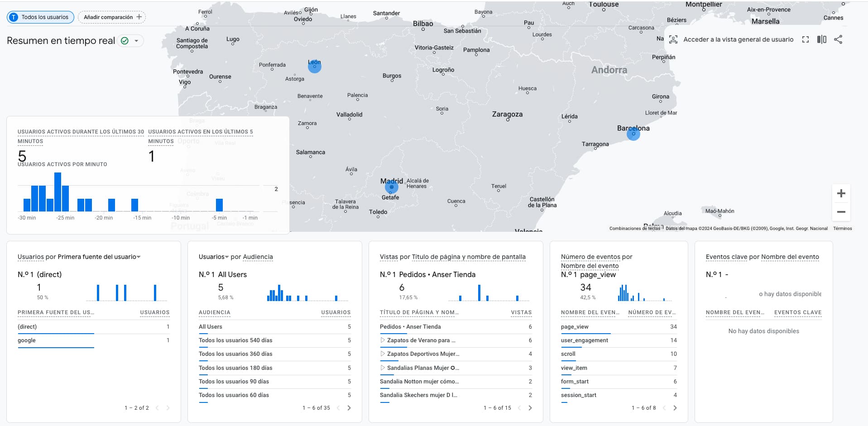Open the Usuarios metric dropdown in Audiencia card

coord(227,257)
